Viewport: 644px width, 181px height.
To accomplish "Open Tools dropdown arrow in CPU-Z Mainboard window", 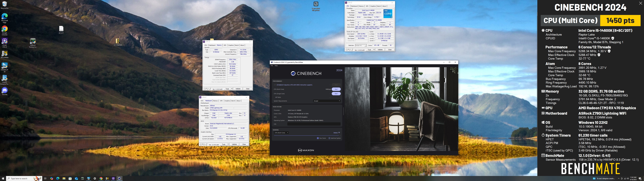I will tap(228, 145).
